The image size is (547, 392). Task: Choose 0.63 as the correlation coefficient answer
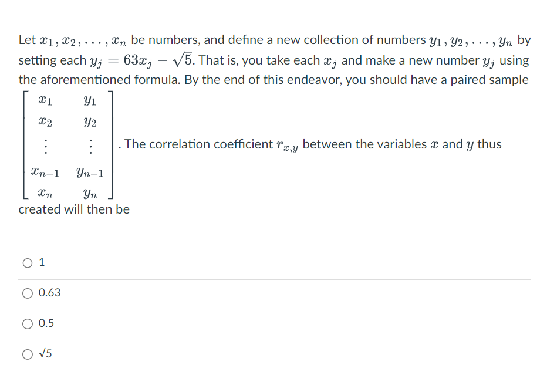(x=27, y=293)
